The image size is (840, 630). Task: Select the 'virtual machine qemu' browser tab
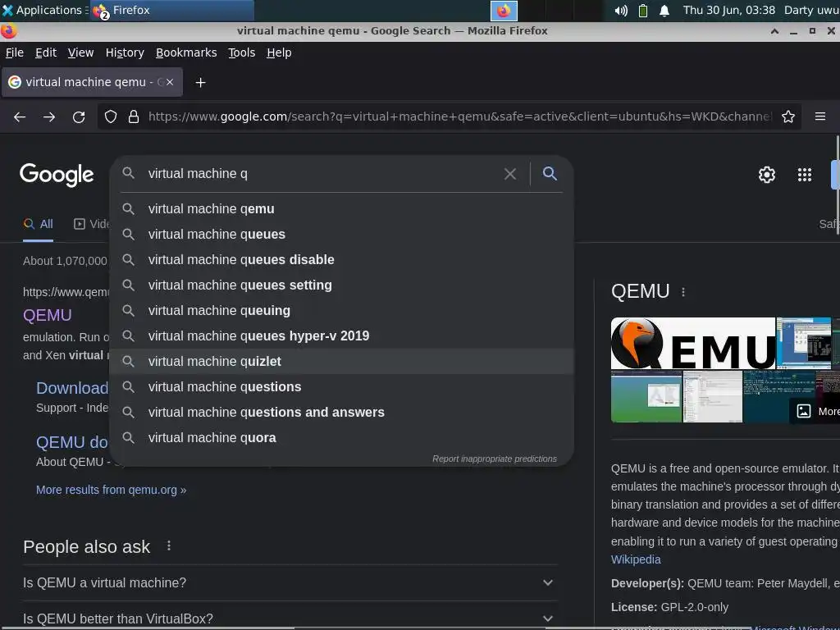click(92, 82)
